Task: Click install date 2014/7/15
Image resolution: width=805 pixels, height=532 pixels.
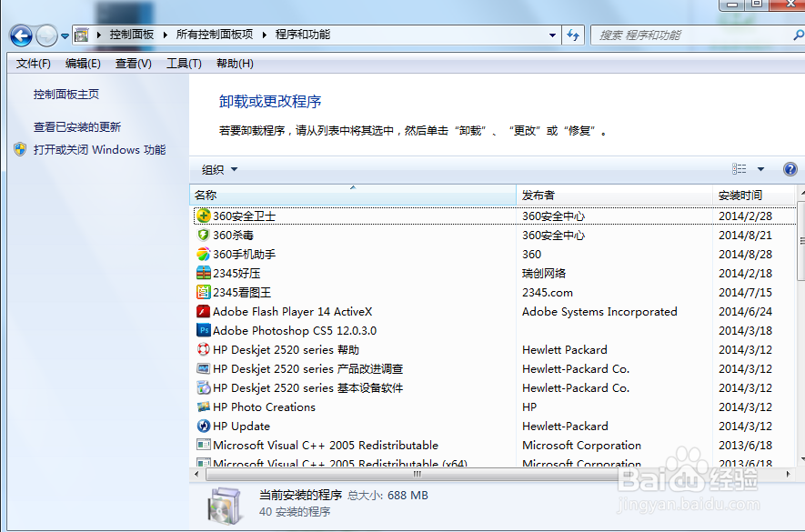Action: point(746,292)
